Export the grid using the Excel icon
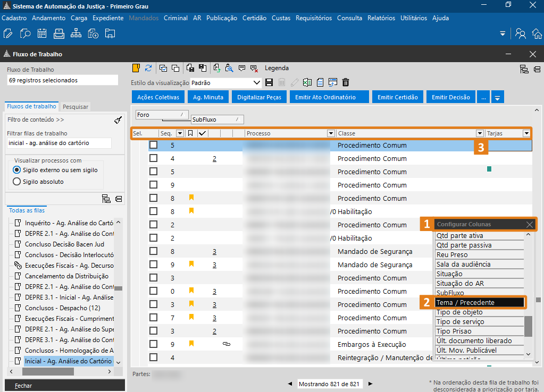The width and height of the screenshot is (544, 392). (307, 82)
